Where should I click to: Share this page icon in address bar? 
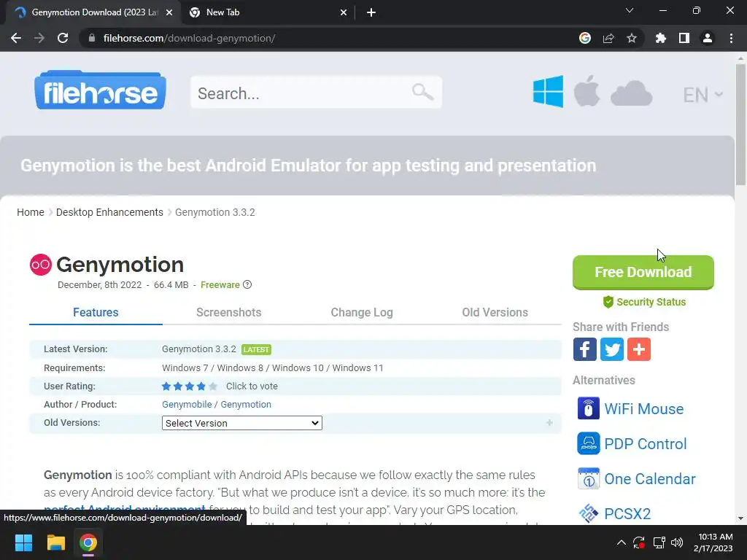click(608, 38)
